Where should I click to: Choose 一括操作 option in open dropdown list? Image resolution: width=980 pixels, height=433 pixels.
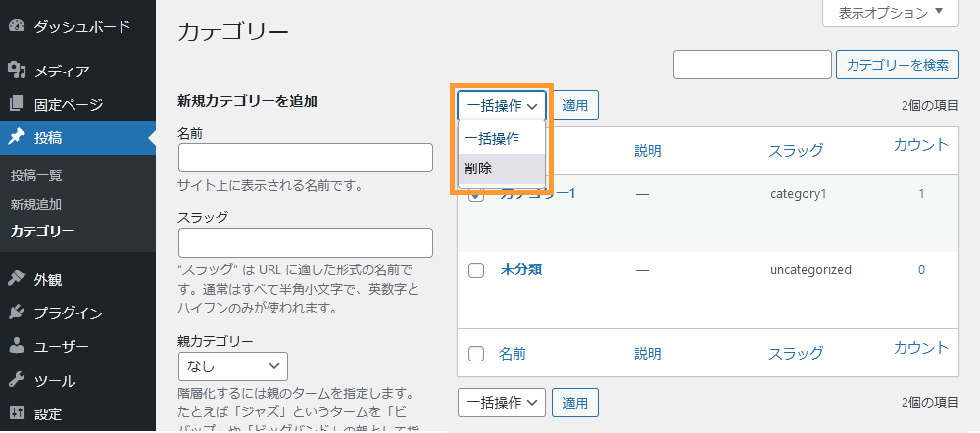tap(502, 139)
